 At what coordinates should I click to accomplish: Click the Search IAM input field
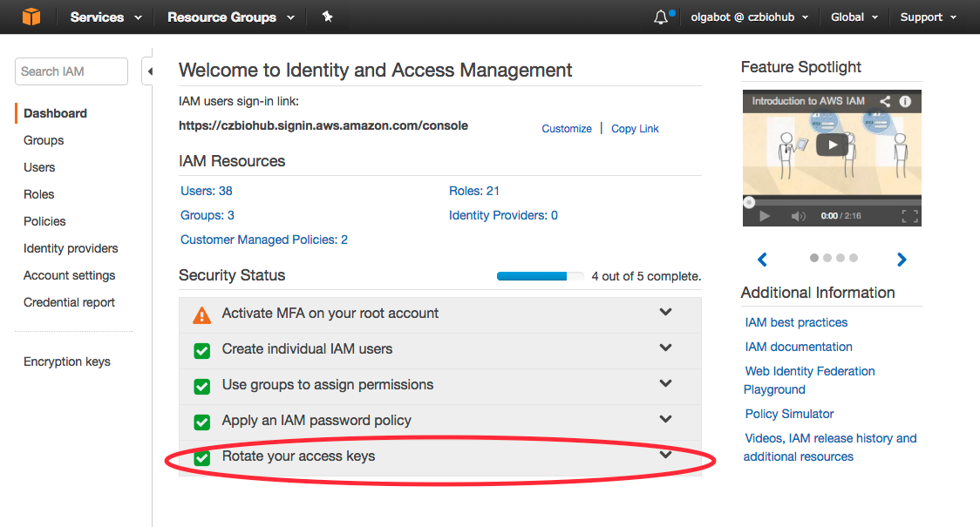(x=71, y=71)
